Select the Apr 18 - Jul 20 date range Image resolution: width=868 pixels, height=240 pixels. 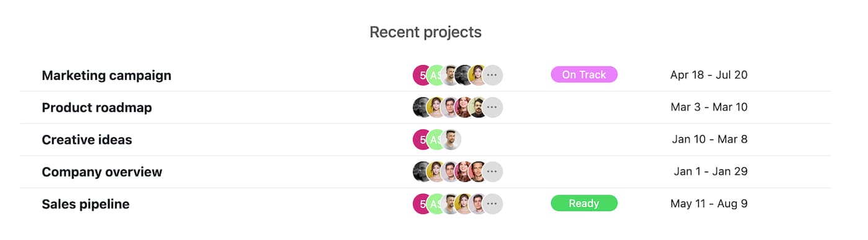coord(709,75)
